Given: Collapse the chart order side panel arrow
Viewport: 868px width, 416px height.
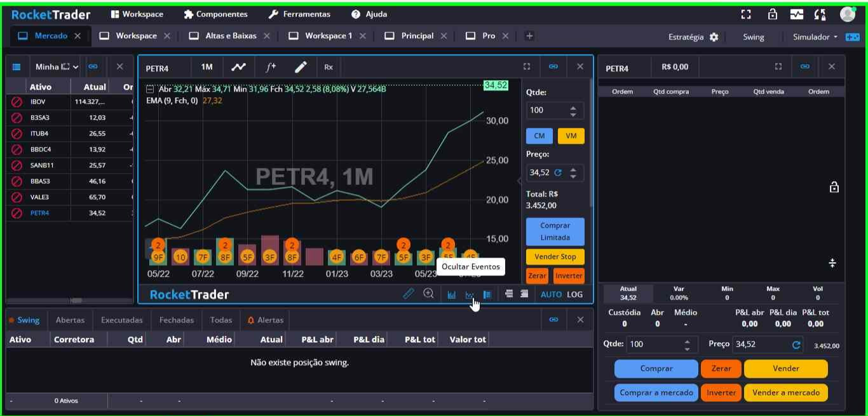Looking at the screenshot, I should click(519, 181).
